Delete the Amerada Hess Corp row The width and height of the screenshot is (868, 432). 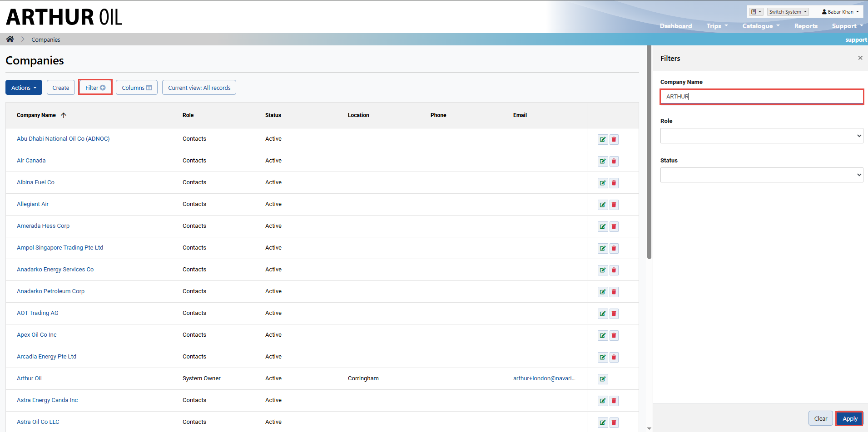click(614, 226)
